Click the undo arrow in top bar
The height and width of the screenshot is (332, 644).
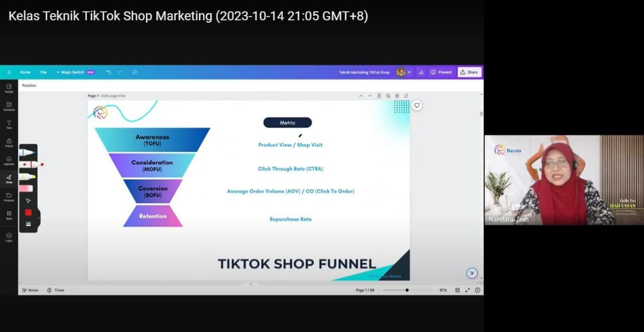coord(109,72)
